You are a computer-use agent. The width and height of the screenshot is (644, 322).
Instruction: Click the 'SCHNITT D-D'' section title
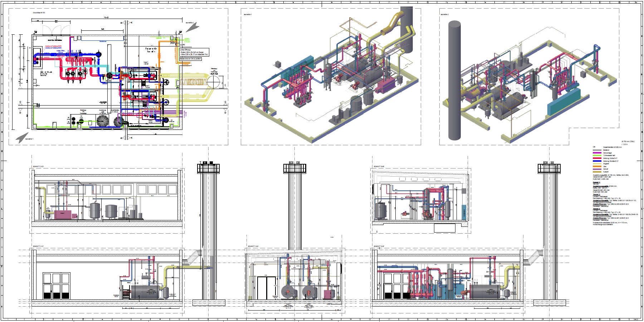[x=38, y=166]
